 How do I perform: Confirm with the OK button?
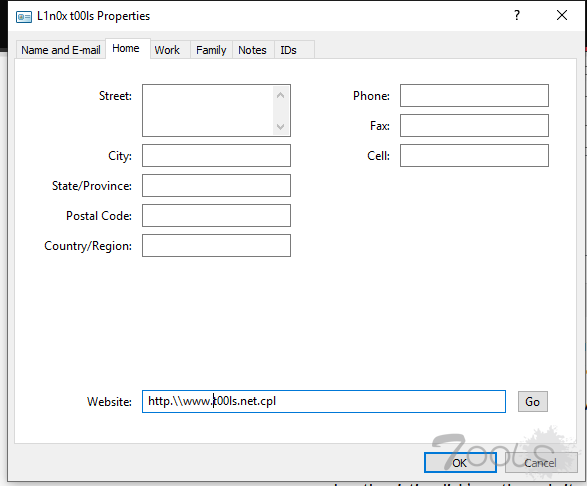[x=460, y=463]
